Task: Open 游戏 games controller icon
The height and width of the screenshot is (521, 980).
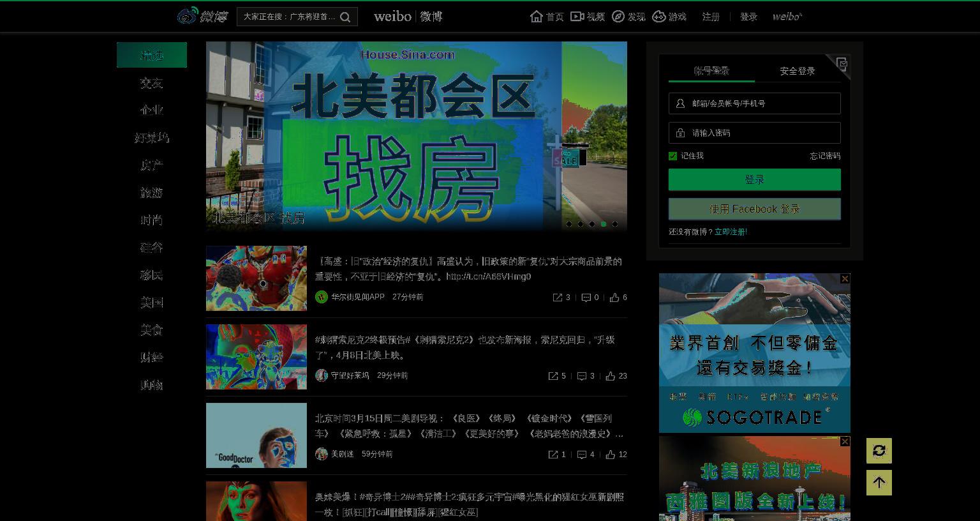Action: point(659,17)
